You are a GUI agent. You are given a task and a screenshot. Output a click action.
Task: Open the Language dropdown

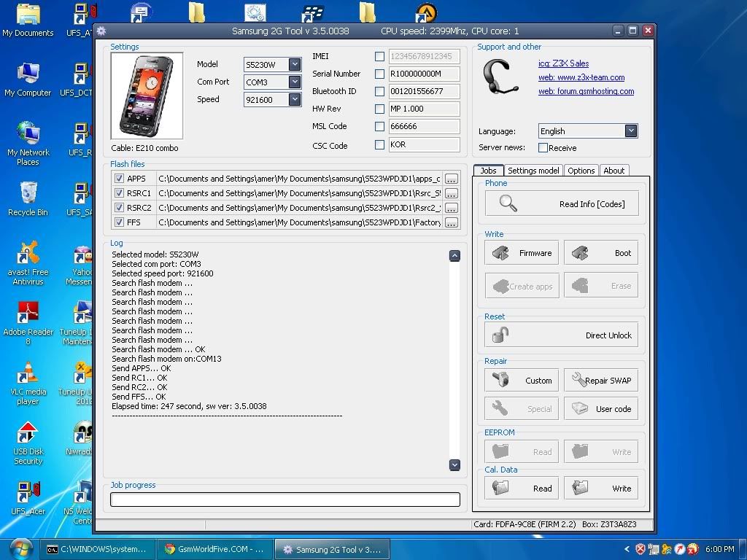coord(631,131)
